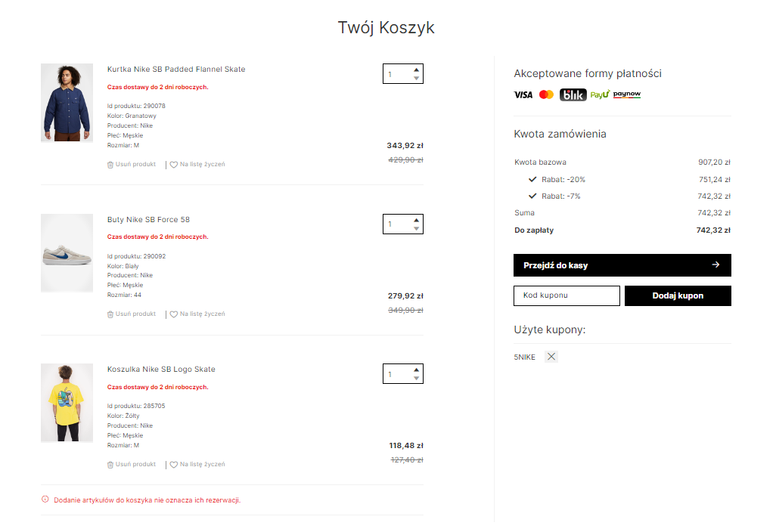Image resolution: width=776 pixels, height=532 pixels.
Task: Decrease quantity of Kurtka Nike SB jacket
Action: (416, 78)
